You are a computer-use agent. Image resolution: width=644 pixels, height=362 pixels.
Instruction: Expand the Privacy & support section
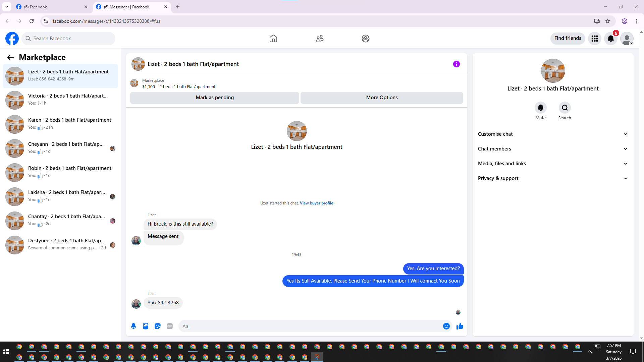[553, 178]
